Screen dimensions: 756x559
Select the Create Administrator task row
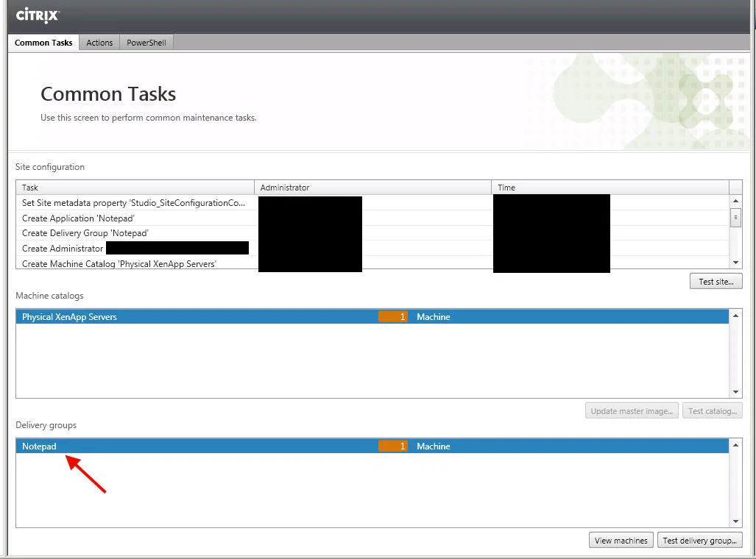coord(372,248)
